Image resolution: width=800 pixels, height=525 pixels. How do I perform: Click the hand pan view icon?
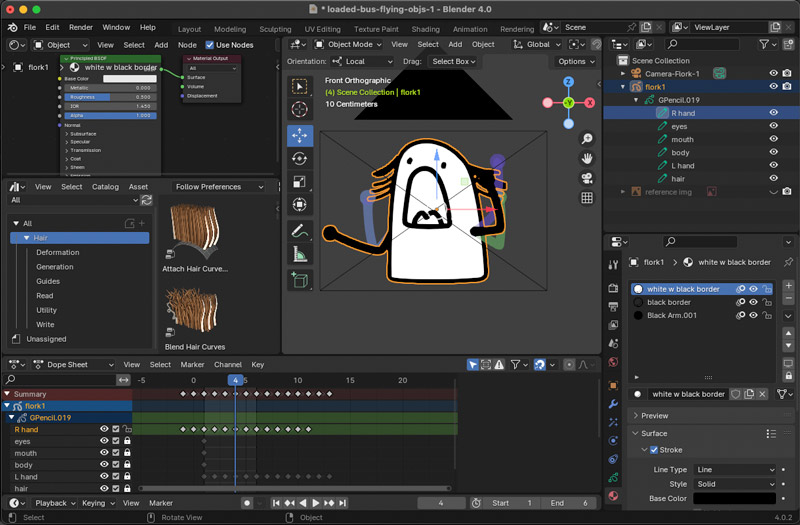pyautogui.click(x=587, y=158)
